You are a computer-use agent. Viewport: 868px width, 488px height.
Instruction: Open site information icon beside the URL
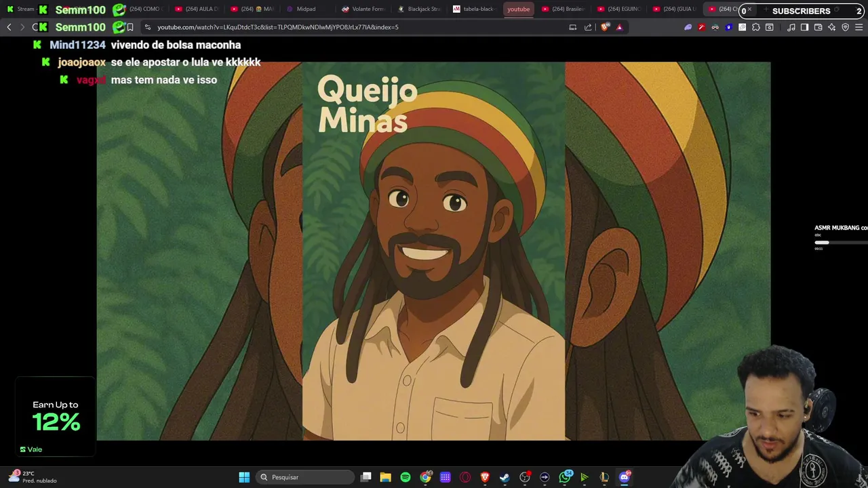pos(148,27)
